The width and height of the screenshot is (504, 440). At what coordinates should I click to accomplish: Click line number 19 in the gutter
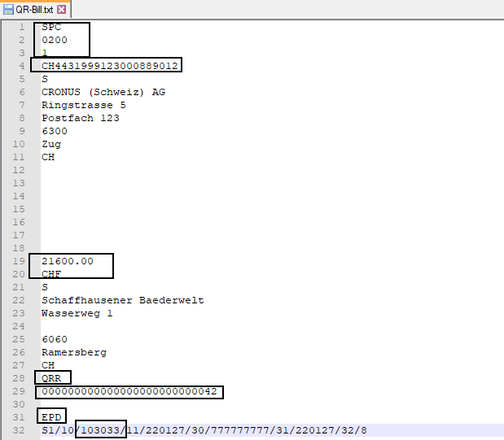click(x=18, y=261)
